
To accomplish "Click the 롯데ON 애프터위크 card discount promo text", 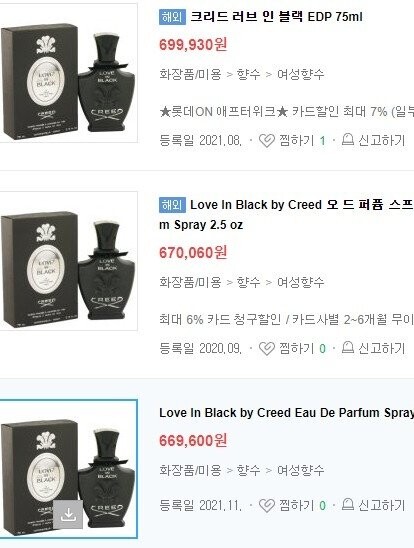I will click(x=286, y=112).
